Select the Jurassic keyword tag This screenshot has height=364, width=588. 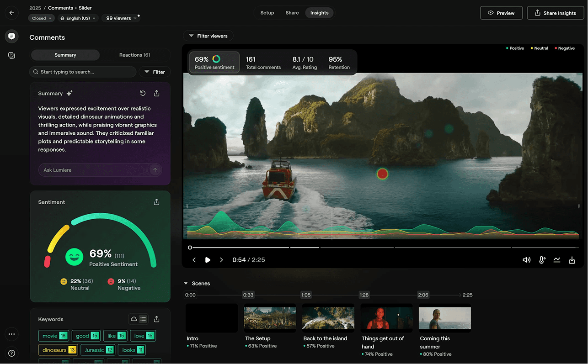point(98,350)
